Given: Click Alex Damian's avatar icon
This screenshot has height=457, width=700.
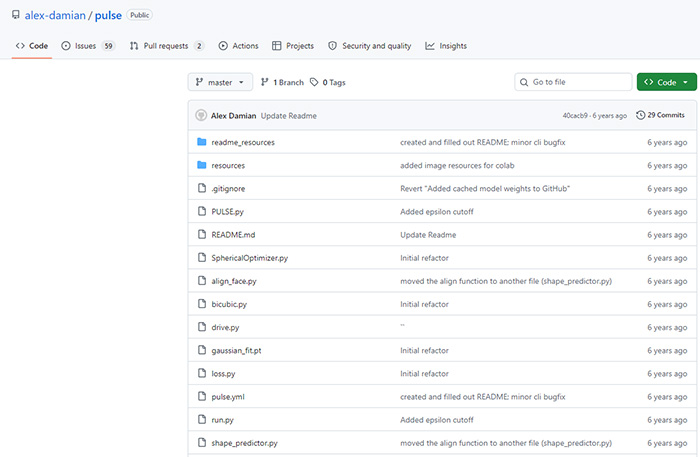Looking at the screenshot, I should 201,115.
